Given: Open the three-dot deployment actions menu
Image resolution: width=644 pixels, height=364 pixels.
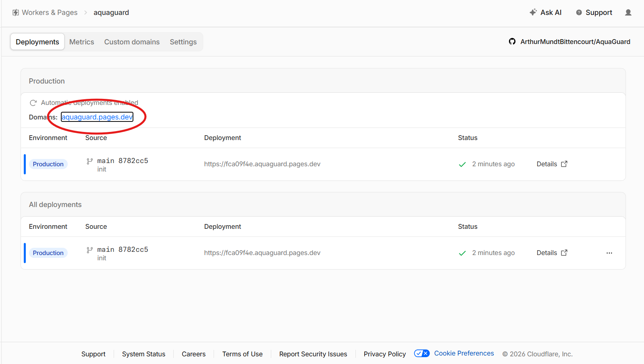Looking at the screenshot, I should [609, 253].
